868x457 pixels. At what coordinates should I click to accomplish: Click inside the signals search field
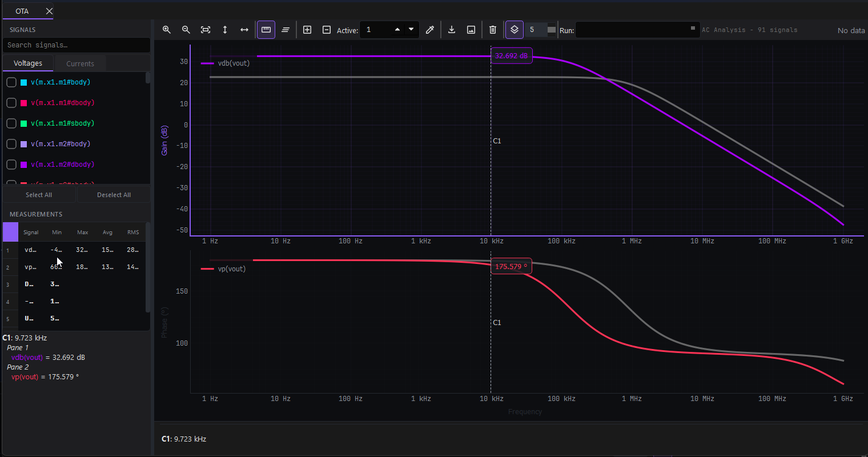76,44
